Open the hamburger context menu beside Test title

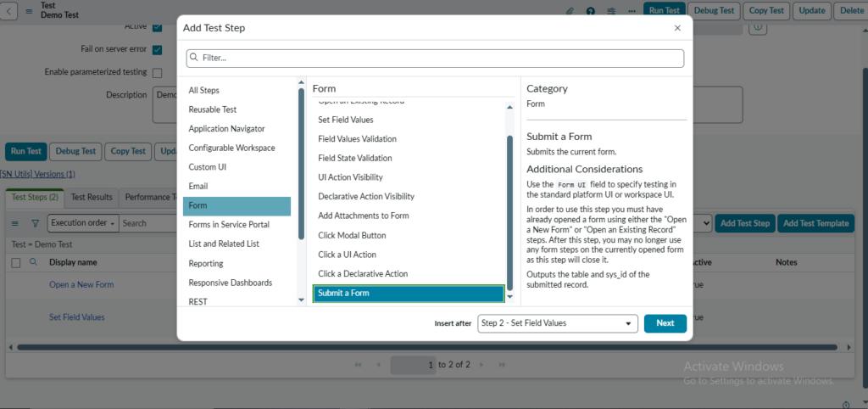pos(29,11)
